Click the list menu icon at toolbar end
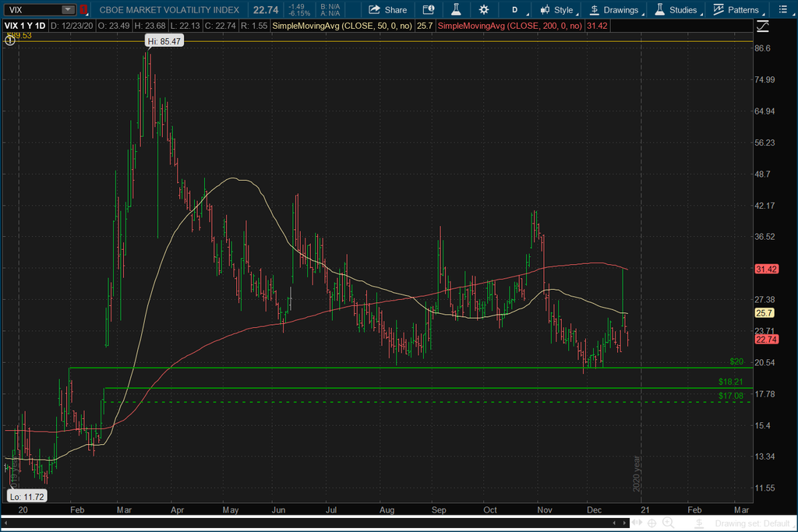The image size is (798, 532). [782, 9]
